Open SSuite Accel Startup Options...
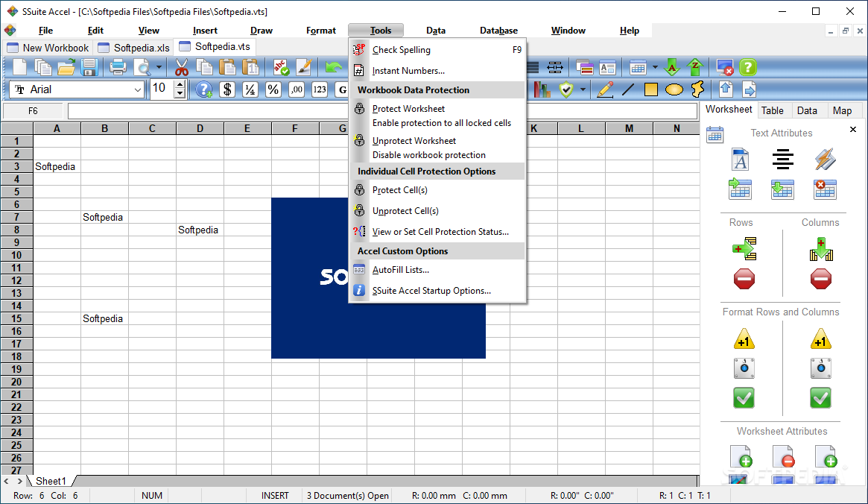The width and height of the screenshot is (868, 504). (x=437, y=291)
